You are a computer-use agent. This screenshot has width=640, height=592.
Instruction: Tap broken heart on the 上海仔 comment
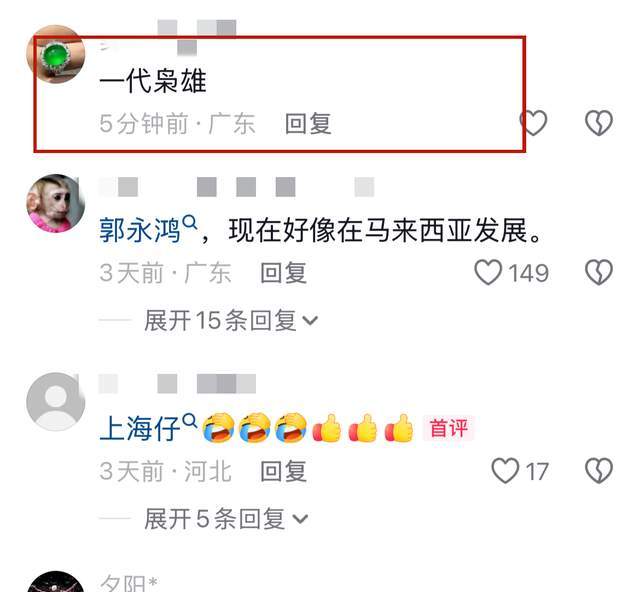click(599, 471)
